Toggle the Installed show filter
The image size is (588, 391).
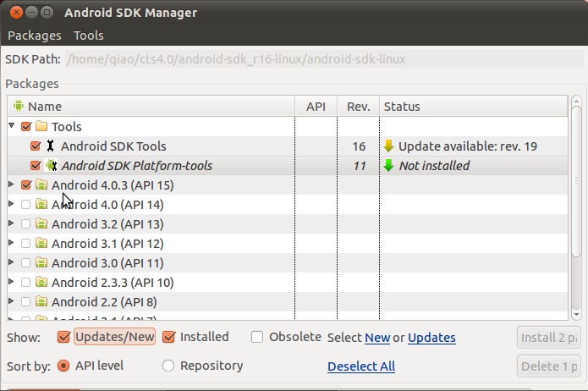(x=168, y=337)
